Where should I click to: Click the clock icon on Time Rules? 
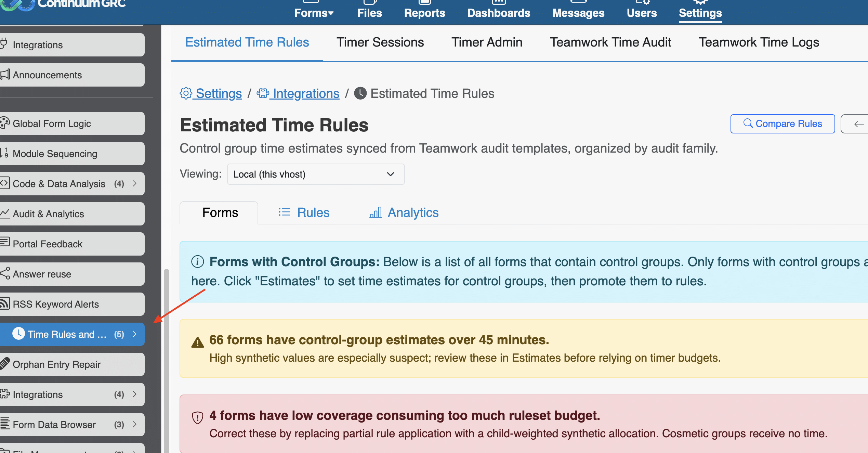[x=18, y=334]
